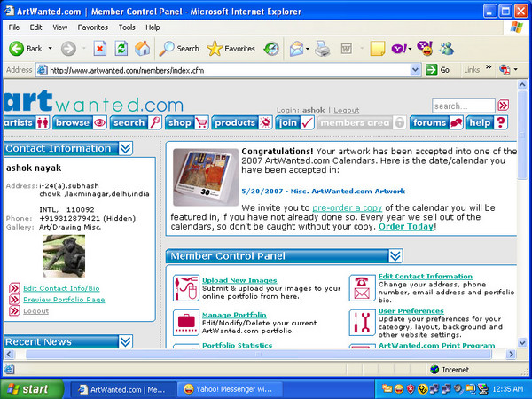532x399 pixels.
Task: Click the User Preferences link
Action: click(411, 311)
